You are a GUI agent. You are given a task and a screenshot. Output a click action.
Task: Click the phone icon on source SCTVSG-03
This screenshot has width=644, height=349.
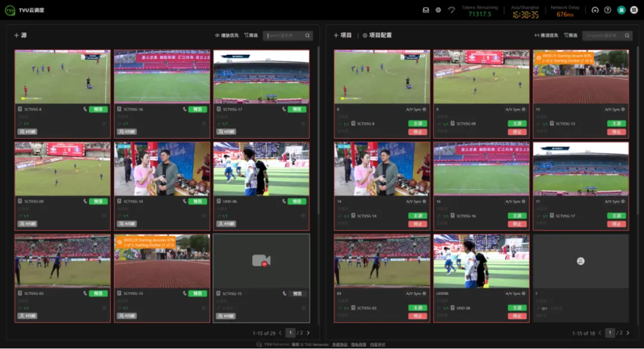pyautogui.click(x=85, y=293)
